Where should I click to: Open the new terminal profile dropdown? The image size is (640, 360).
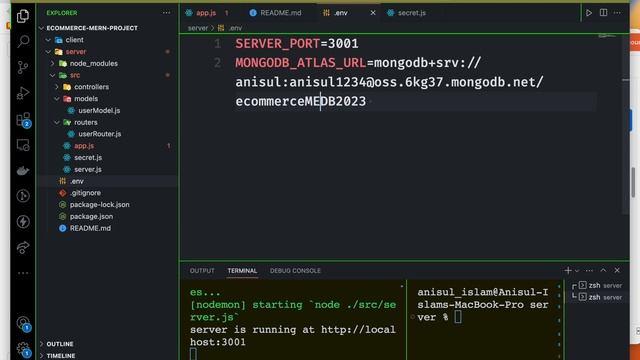[577, 271]
